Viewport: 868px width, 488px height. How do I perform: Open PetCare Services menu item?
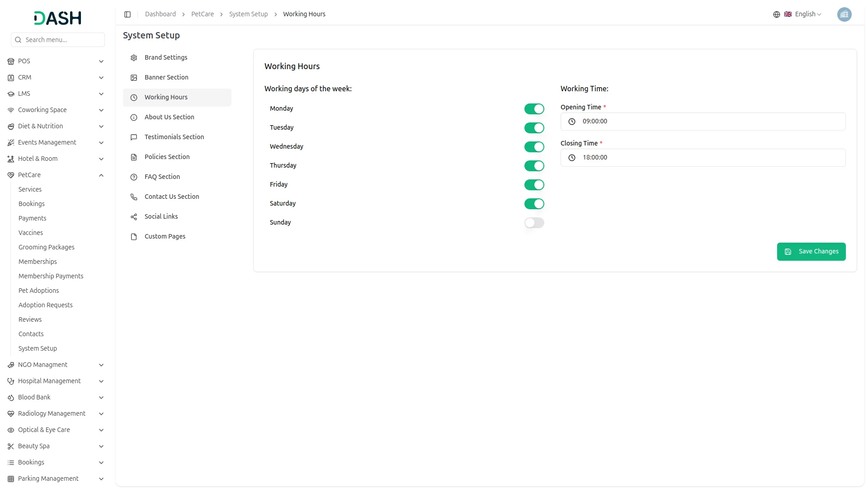pos(30,190)
